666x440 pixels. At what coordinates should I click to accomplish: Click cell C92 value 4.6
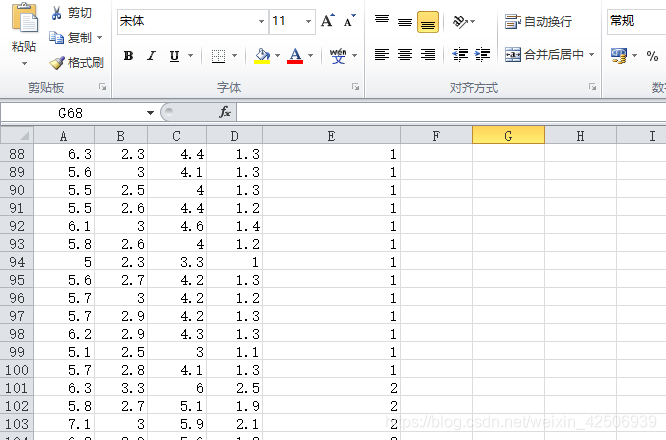(177, 226)
